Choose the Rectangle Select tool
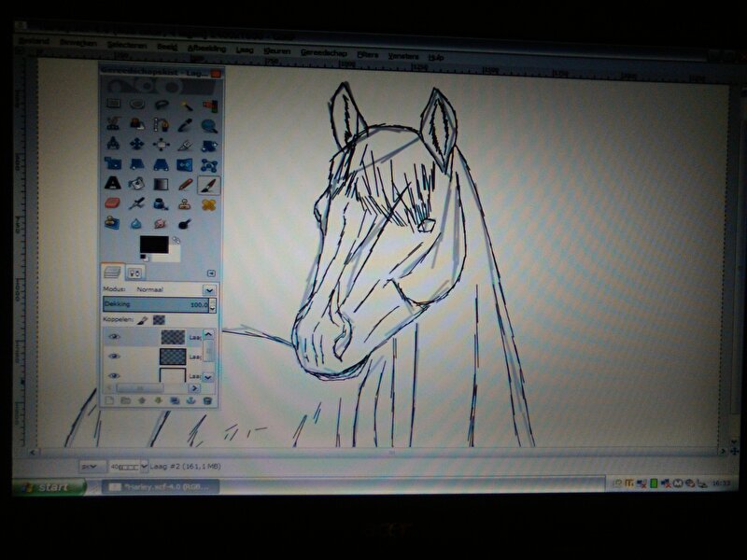747x560 pixels. coord(113,104)
